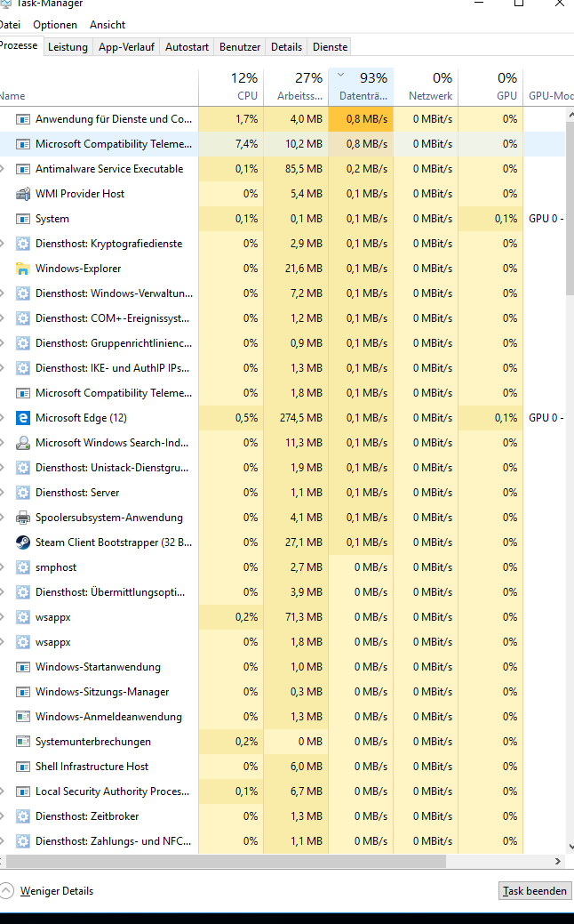The height and width of the screenshot is (924, 574).
Task: Expand Spoolersubsystem-Anwendung row
Action: [3, 518]
